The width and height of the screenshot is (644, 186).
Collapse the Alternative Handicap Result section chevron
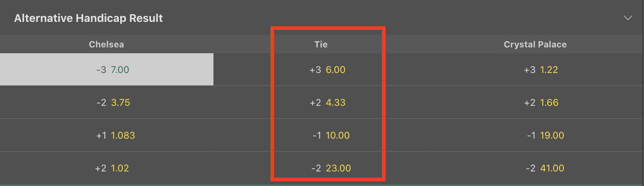tap(628, 18)
